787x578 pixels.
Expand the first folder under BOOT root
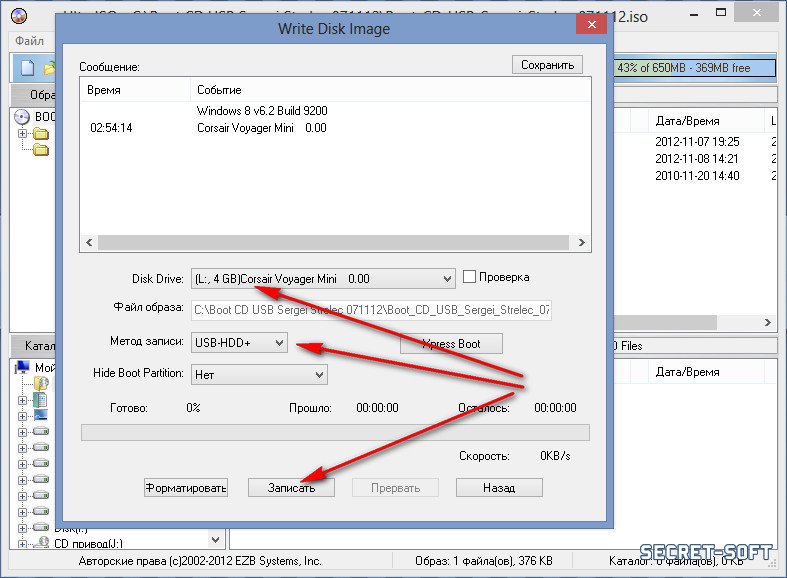pyautogui.click(x=23, y=134)
